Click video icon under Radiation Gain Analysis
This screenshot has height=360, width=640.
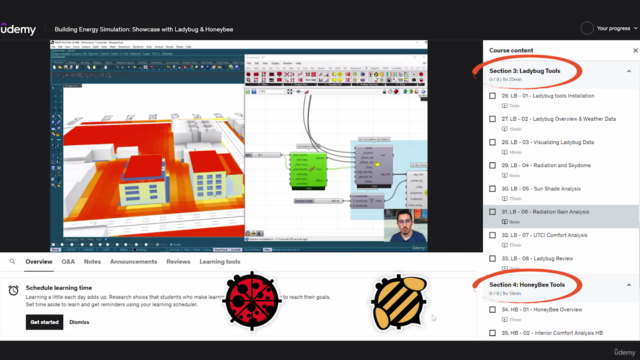pyautogui.click(x=504, y=222)
